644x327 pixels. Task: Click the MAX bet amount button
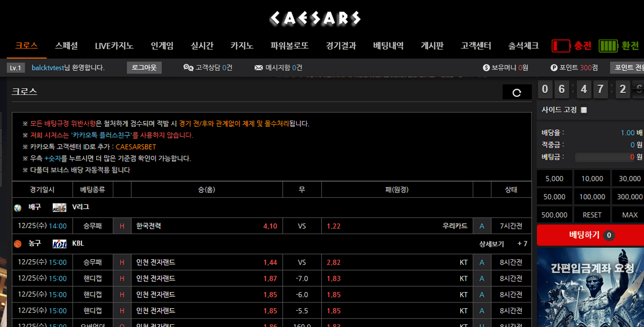click(628, 215)
